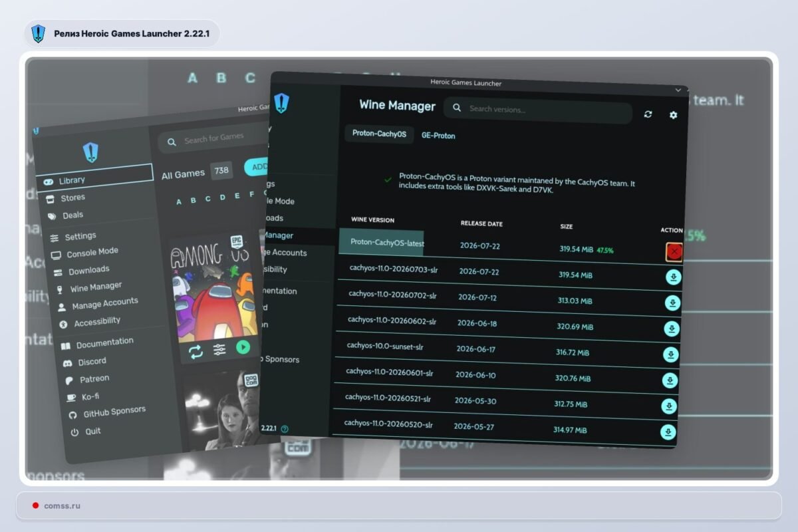Click the Library gamepad icon
This screenshot has height=532, width=798.
click(49, 182)
